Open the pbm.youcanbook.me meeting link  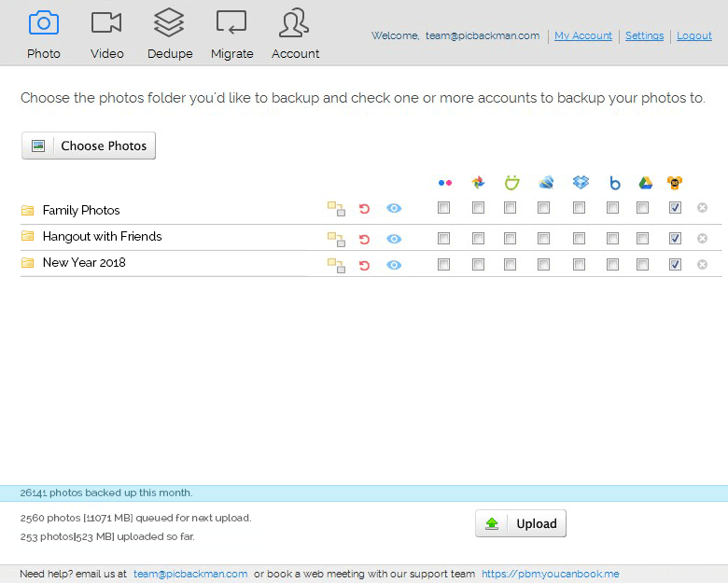click(550, 574)
